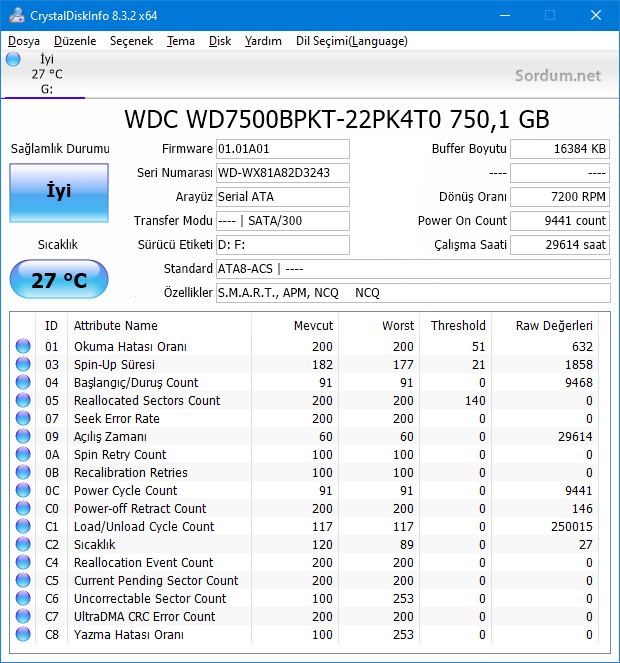Select the G: disk tab
620x663 pixels.
pyautogui.click(x=43, y=74)
